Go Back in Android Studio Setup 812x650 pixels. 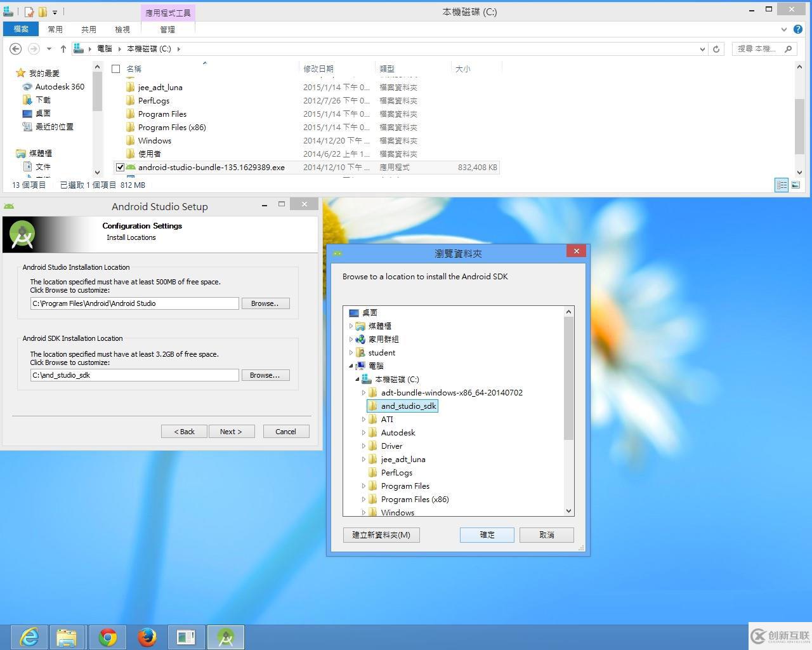click(184, 431)
